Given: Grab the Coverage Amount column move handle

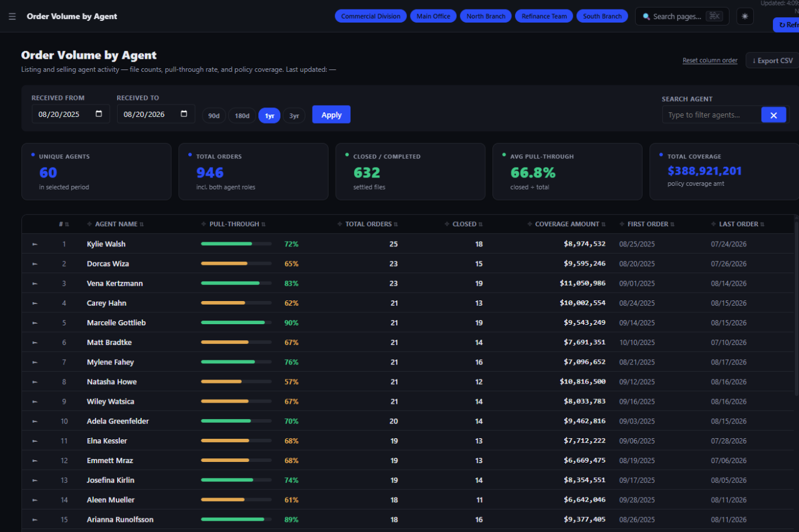Looking at the screenshot, I should [530, 224].
